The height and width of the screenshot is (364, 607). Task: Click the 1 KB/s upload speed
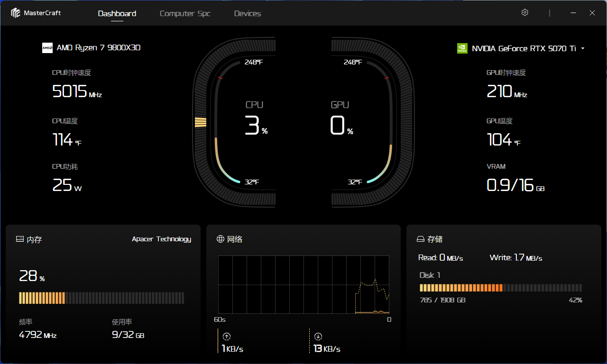point(232,349)
